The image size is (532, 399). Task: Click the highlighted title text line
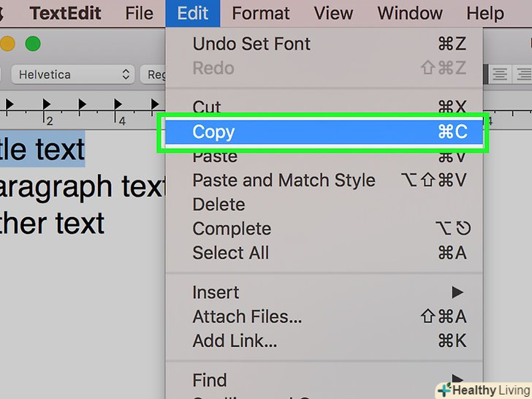(x=42, y=149)
